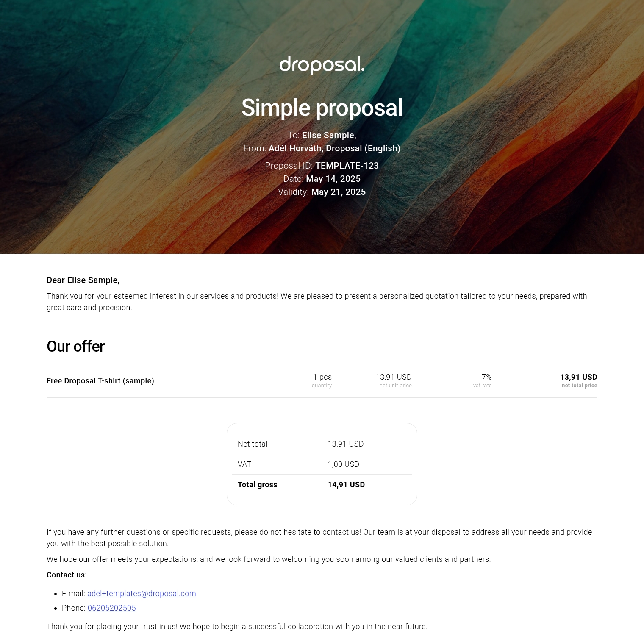Click the droposal logo
644x644 pixels.
[x=322, y=64]
